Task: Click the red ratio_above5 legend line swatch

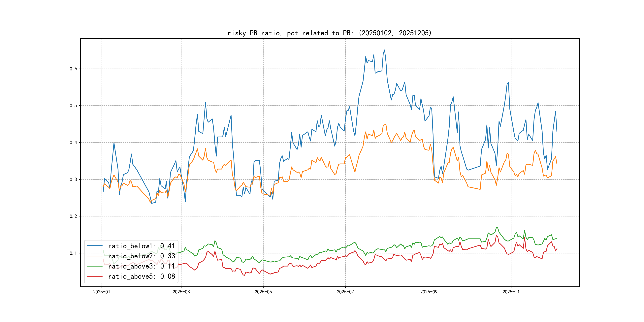Action: (94, 276)
